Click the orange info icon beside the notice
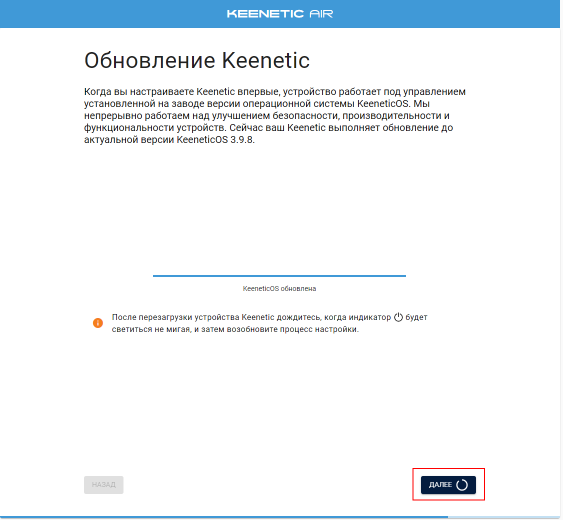The width and height of the screenshot is (563, 520). [98, 323]
